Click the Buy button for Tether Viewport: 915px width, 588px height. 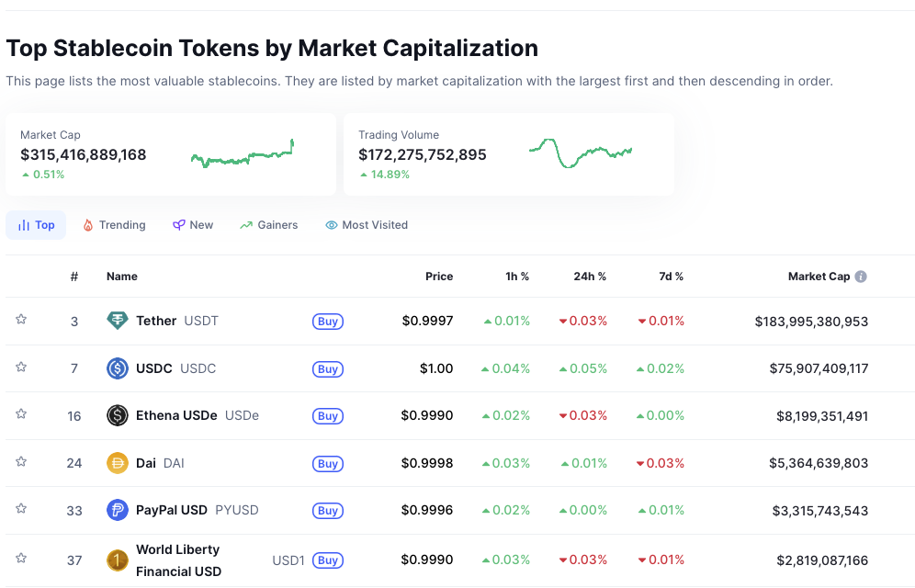point(327,321)
